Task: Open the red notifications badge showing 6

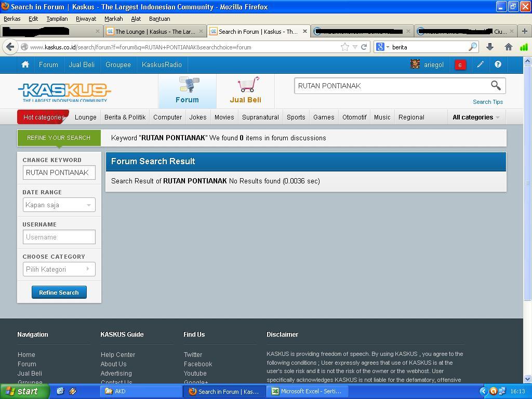Action: tap(460, 65)
